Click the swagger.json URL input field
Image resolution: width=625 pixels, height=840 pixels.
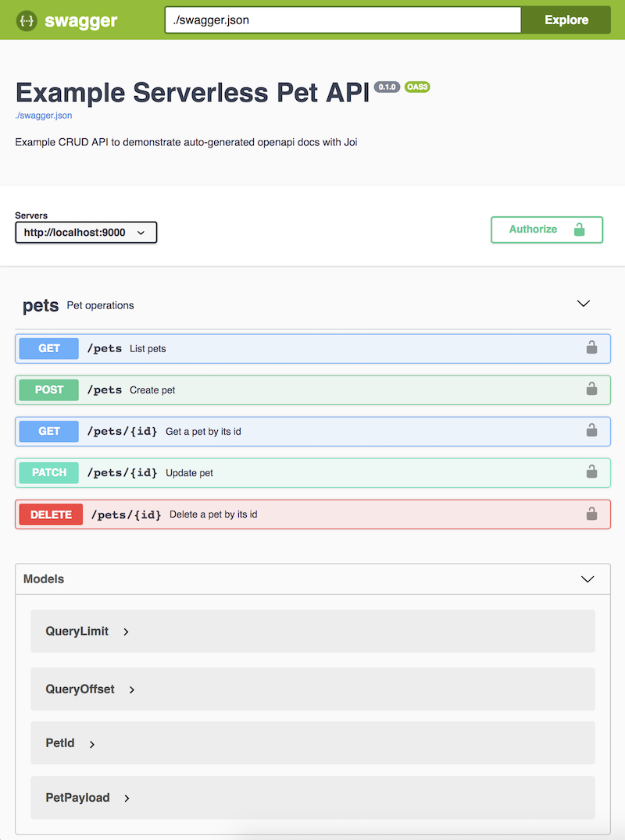pos(342,20)
